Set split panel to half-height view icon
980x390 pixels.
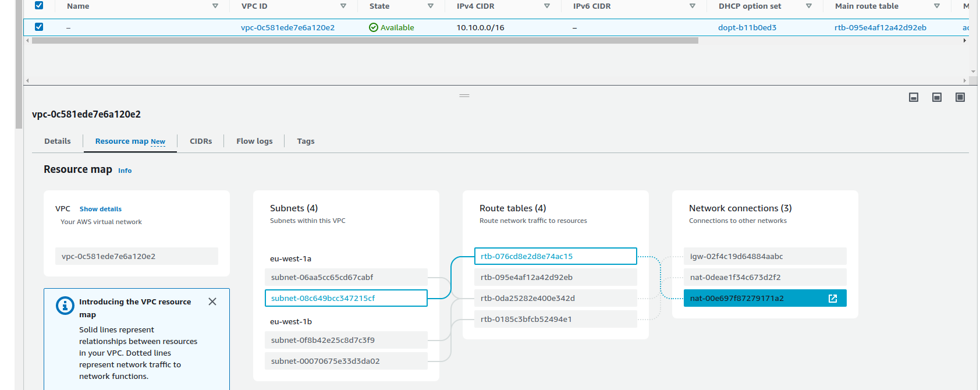click(x=937, y=97)
